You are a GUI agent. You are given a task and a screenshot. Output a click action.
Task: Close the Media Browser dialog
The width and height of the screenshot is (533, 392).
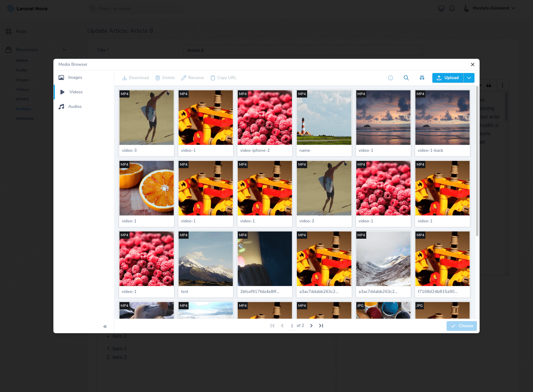coord(472,65)
